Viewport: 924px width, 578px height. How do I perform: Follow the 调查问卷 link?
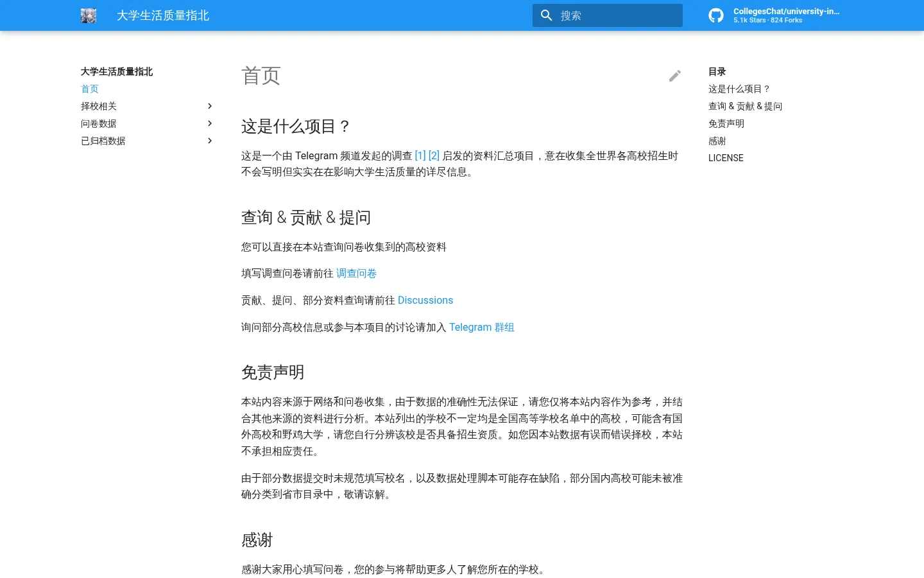coord(356,274)
